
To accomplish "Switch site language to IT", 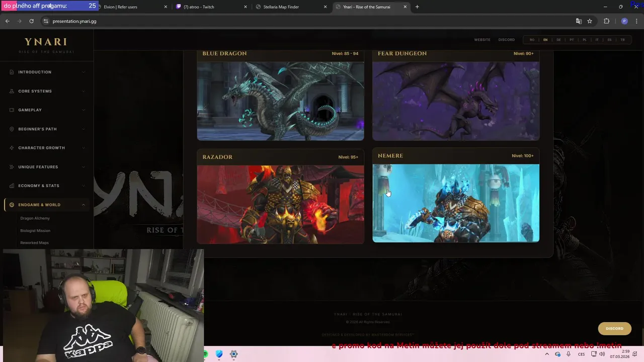I will 597,40.
